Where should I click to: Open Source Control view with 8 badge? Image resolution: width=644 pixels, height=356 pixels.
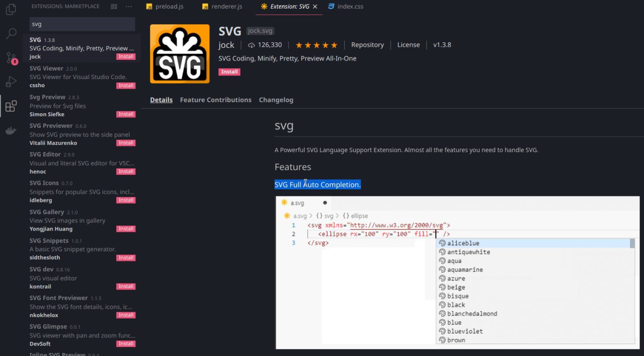point(11,57)
